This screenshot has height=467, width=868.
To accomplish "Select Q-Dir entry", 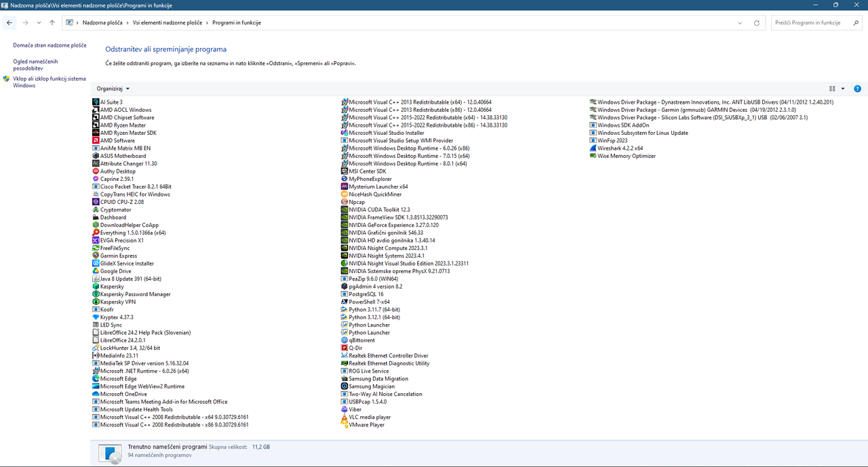I will (x=351, y=348).
